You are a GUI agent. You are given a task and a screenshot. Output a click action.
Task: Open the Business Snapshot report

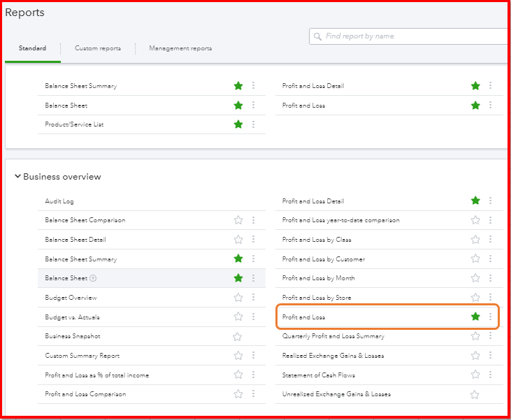tap(73, 336)
